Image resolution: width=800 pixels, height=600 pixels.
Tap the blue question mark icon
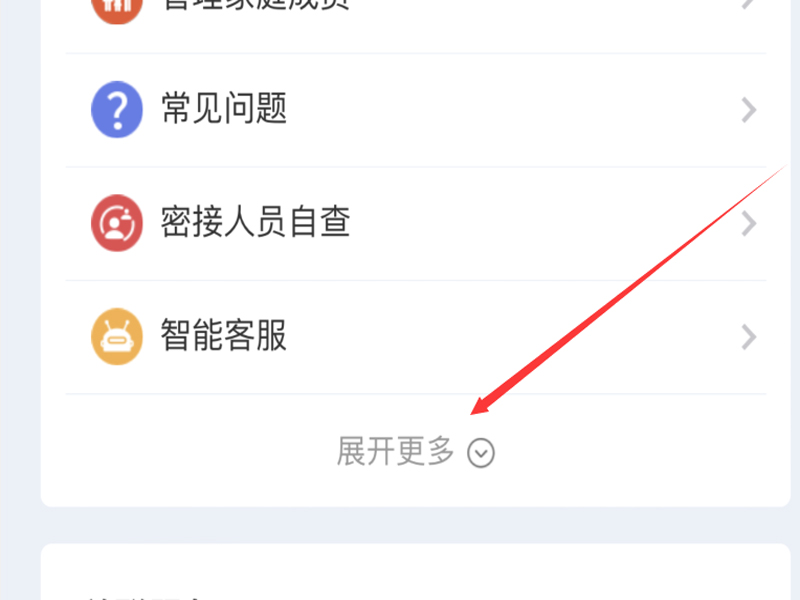coord(117,110)
